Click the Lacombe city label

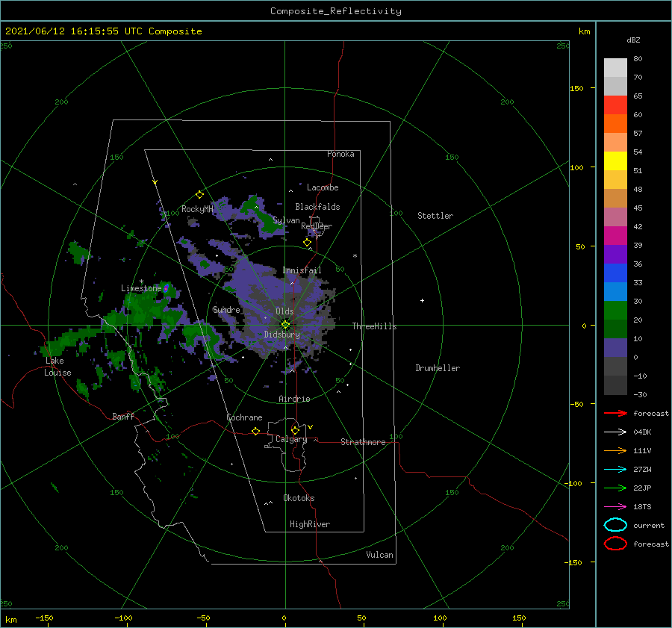(x=323, y=187)
